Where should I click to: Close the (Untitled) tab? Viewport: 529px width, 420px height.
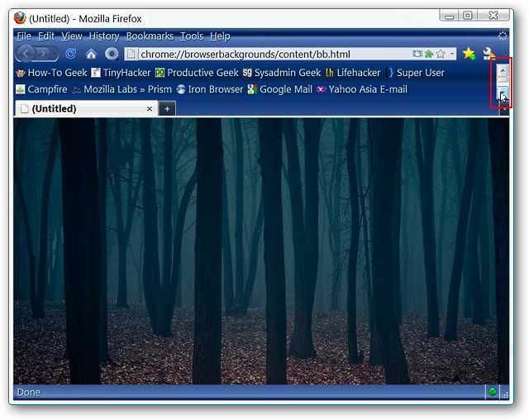tap(150, 108)
